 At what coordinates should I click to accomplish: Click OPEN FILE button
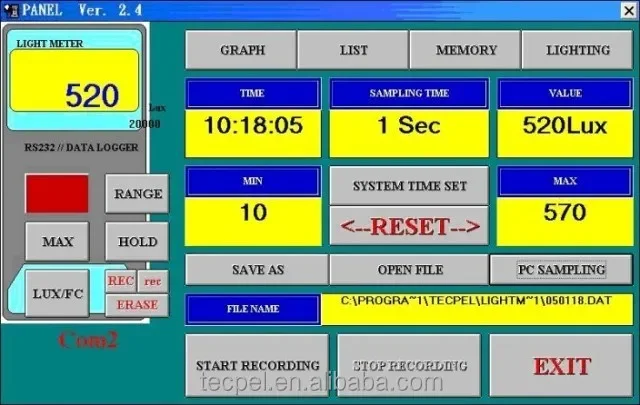[409, 269]
